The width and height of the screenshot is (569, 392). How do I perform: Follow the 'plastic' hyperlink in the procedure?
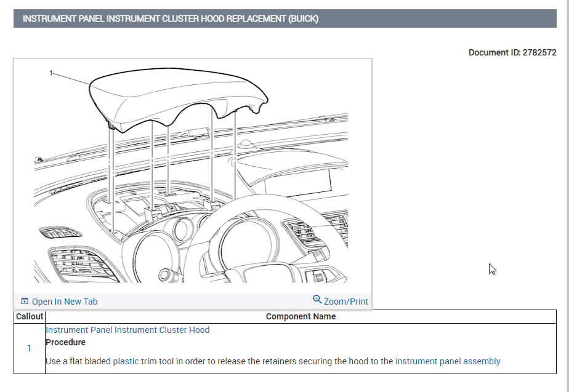[x=126, y=361]
